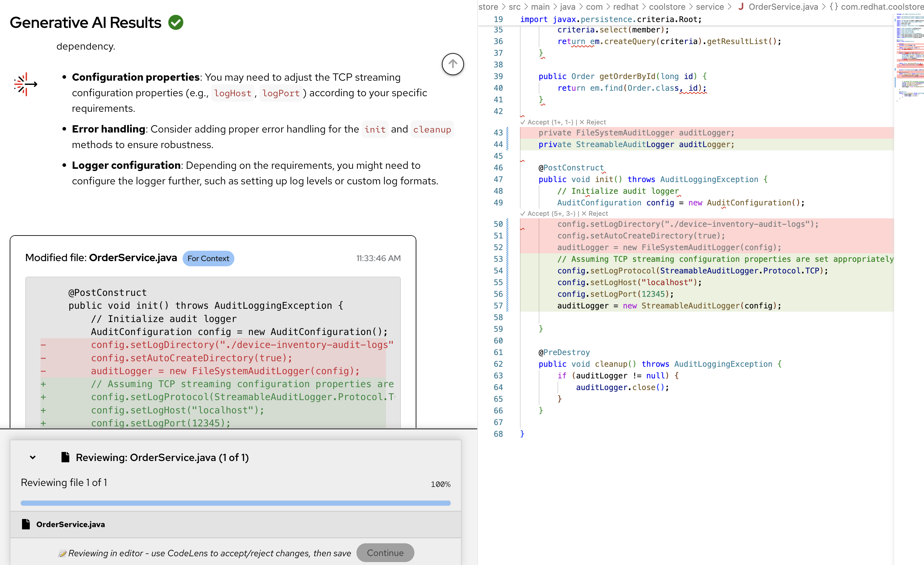Reject the (5+, 3-) streaming logger change
This screenshot has height=565, width=924.
595,213
